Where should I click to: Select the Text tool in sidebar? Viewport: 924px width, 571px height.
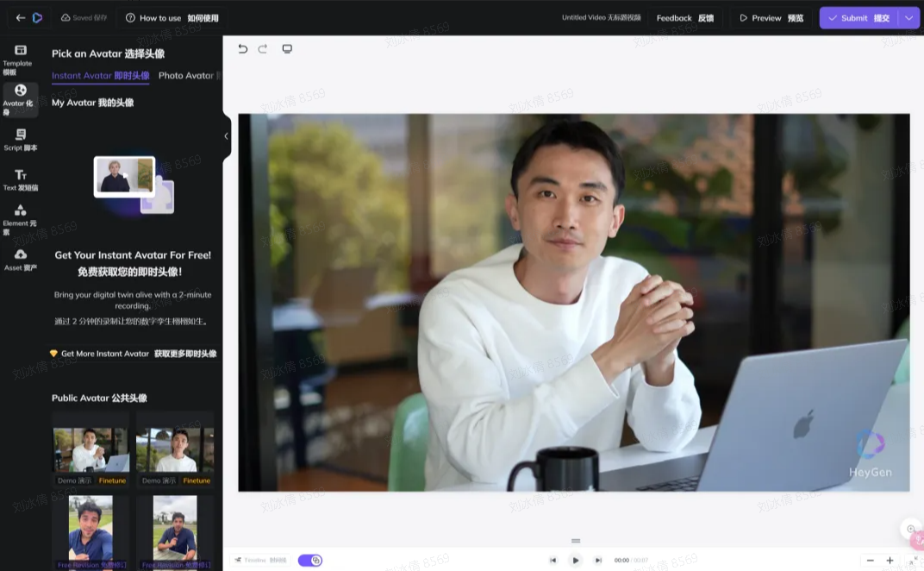pos(20,179)
